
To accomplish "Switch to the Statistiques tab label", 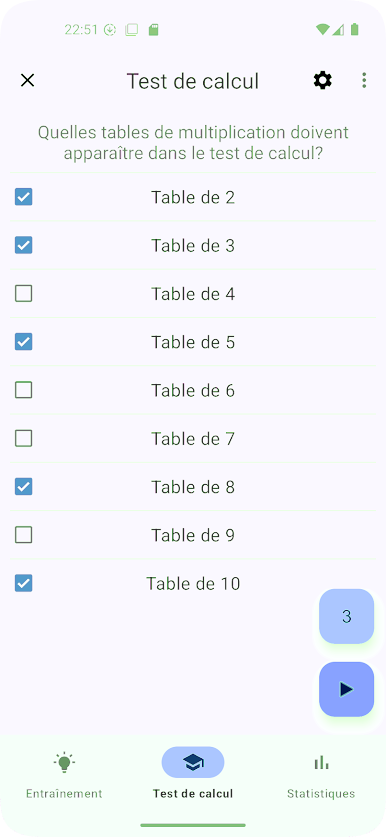I will pos(321,794).
